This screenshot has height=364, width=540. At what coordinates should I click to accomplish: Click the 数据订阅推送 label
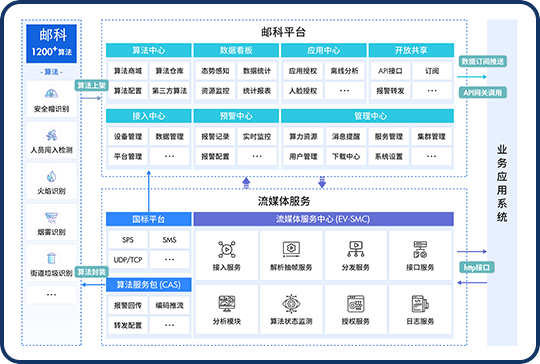(482, 61)
